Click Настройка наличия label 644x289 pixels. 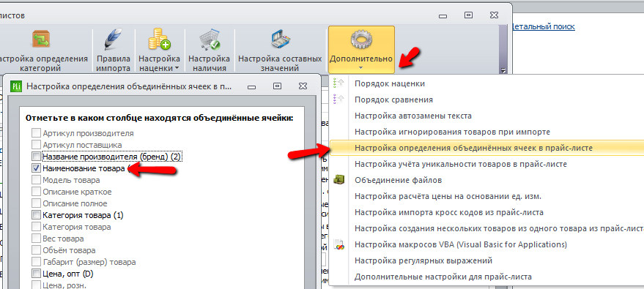tap(210, 64)
